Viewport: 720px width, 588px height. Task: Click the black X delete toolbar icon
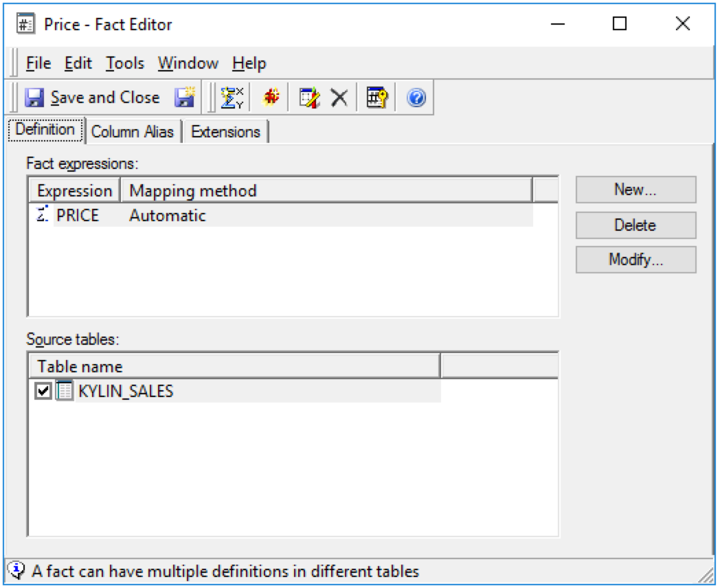click(339, 98)
